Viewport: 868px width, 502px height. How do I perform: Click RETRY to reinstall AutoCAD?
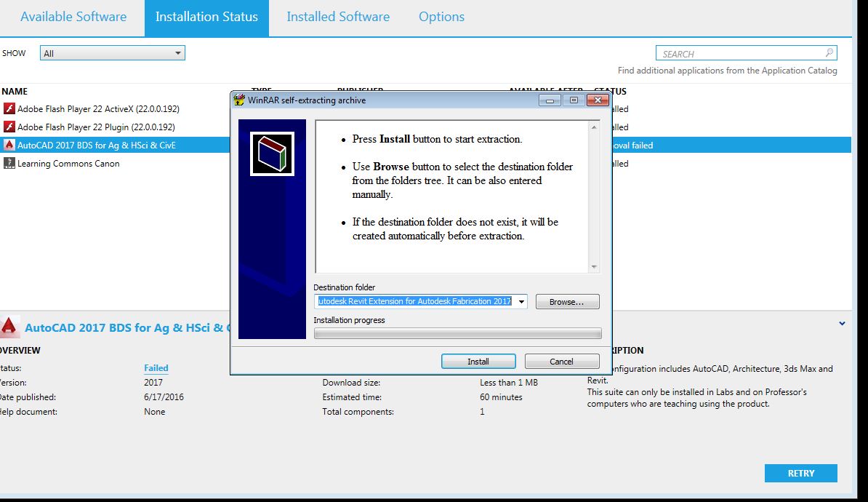(800, 473)
